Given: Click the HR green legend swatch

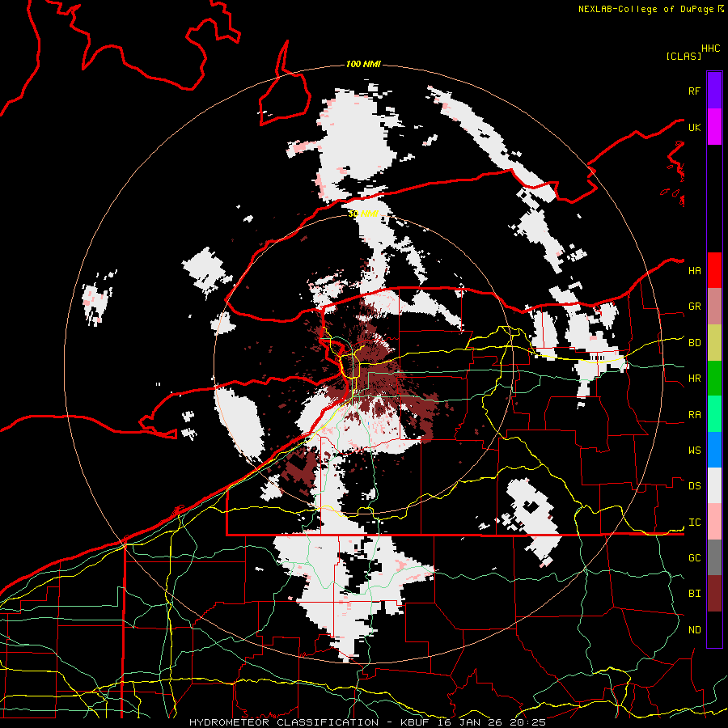Looking at the screenshot, I should (x=714, y=378).
